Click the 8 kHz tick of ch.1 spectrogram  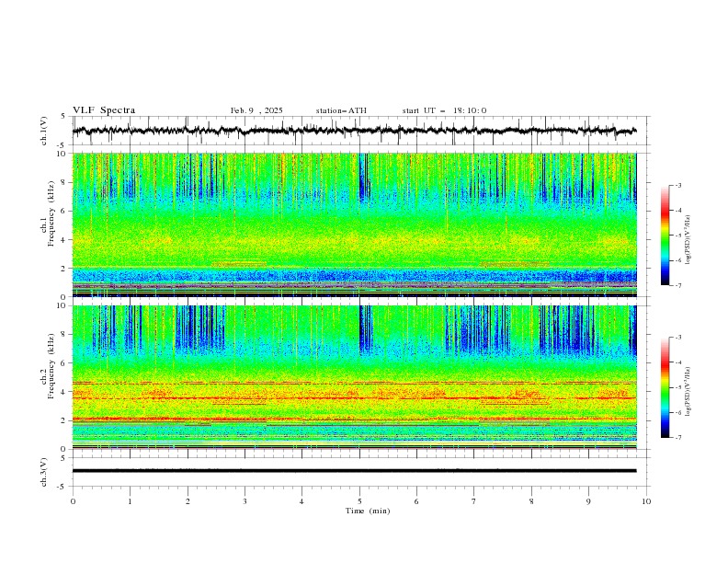tap(64, 182)
